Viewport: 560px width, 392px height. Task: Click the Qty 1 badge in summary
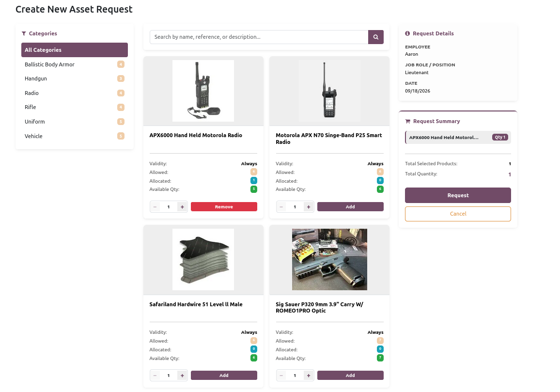click(x=500, y=137)
